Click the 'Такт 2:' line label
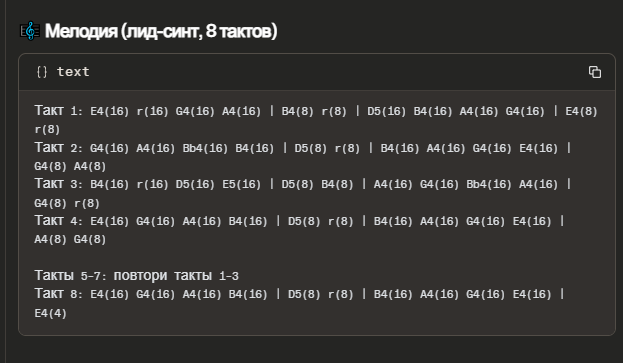Screen dimensions: 623x363 [58, 148]
